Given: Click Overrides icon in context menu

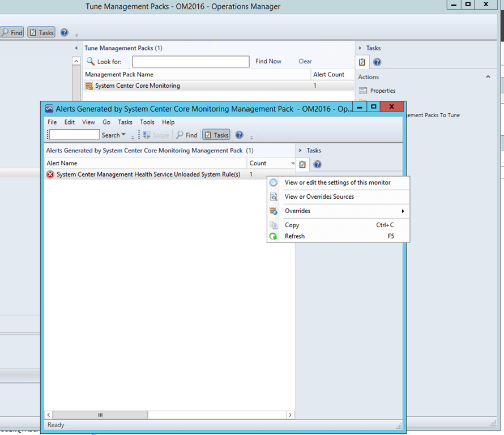Looking at the screenshot, I should 273,211.
